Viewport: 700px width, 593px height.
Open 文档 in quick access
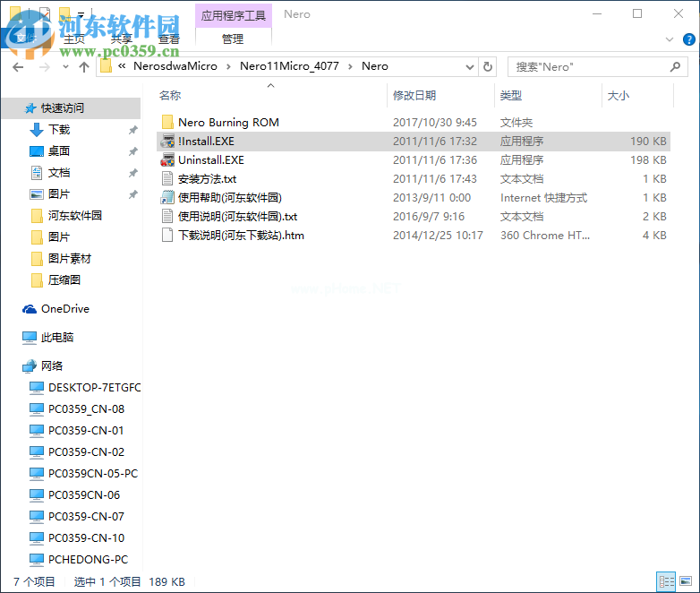(59, 173)
